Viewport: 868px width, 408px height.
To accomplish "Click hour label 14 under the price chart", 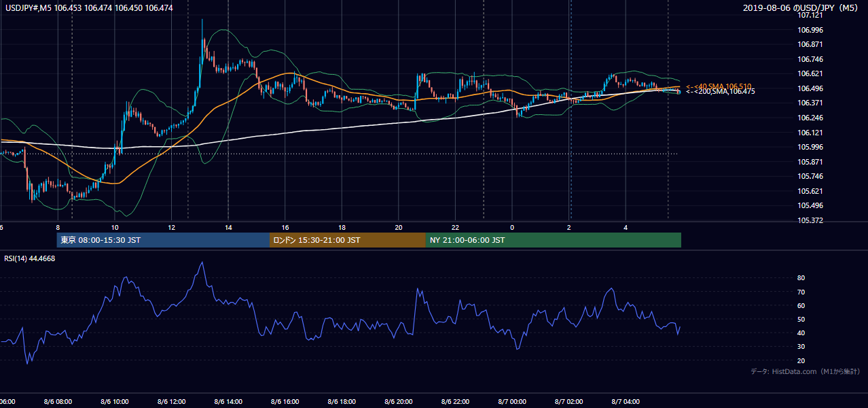I will click(x=228, y=227).
